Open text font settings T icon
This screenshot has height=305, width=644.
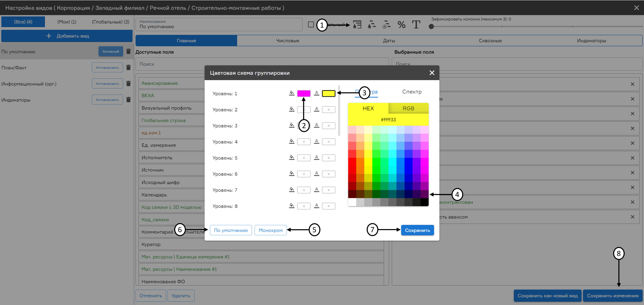coord(416,24)
